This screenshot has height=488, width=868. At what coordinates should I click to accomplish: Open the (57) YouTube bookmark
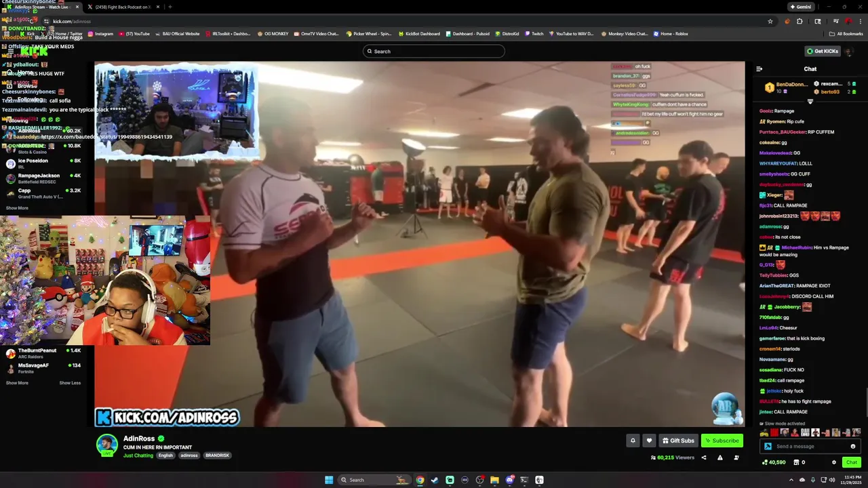[x=134, y=33]
